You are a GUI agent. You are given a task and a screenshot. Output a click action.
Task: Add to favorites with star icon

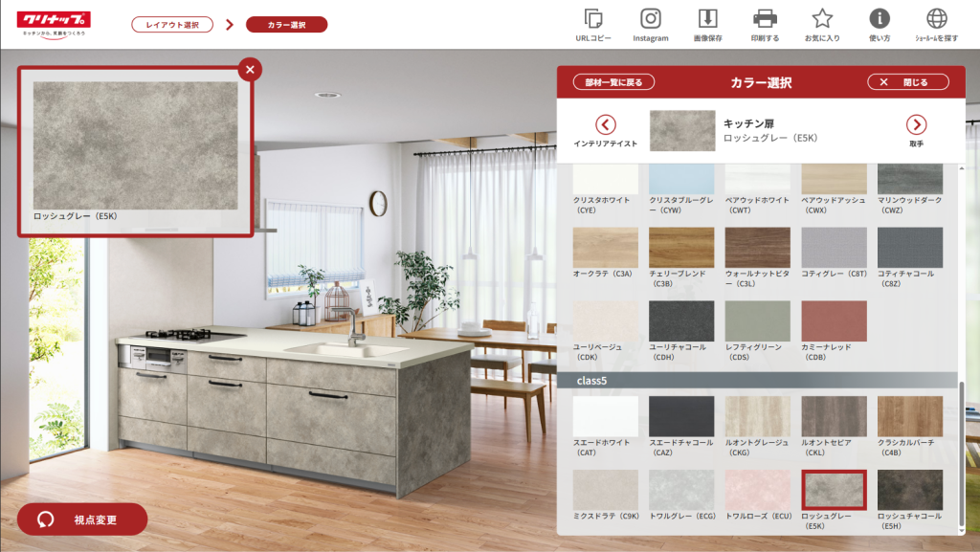pyautogui.click(x=822, y=19)
